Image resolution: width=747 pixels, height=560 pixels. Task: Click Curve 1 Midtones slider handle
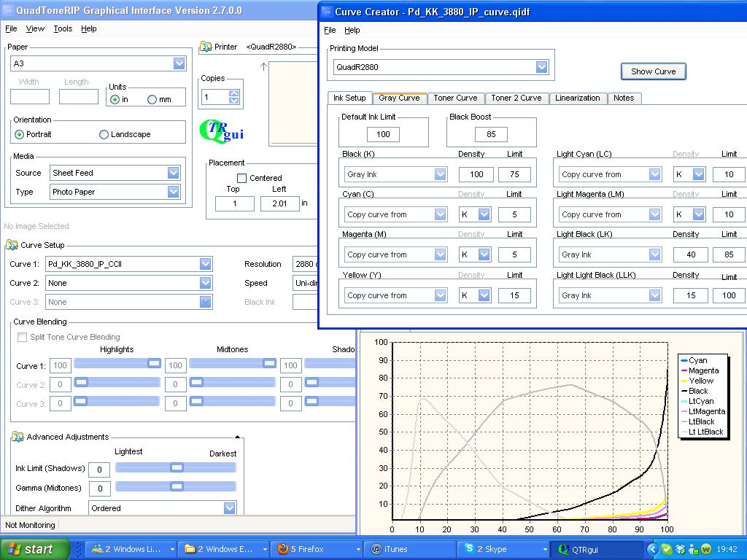pos(269,363)
